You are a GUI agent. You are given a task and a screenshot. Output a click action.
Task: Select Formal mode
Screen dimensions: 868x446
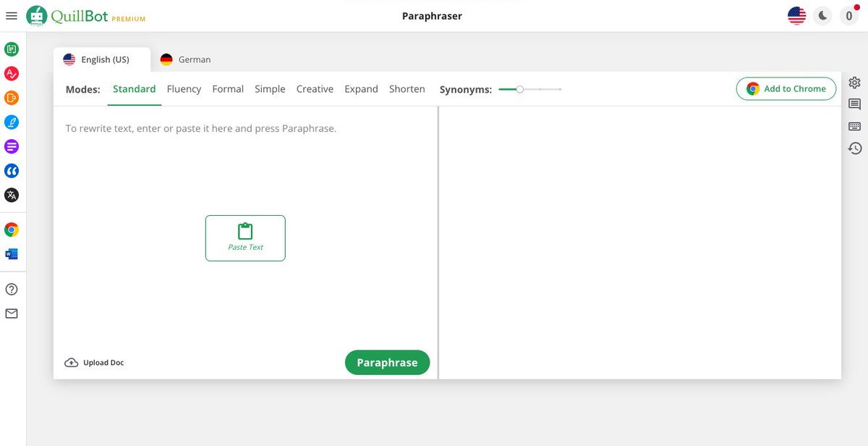click(x=228, y=89)
